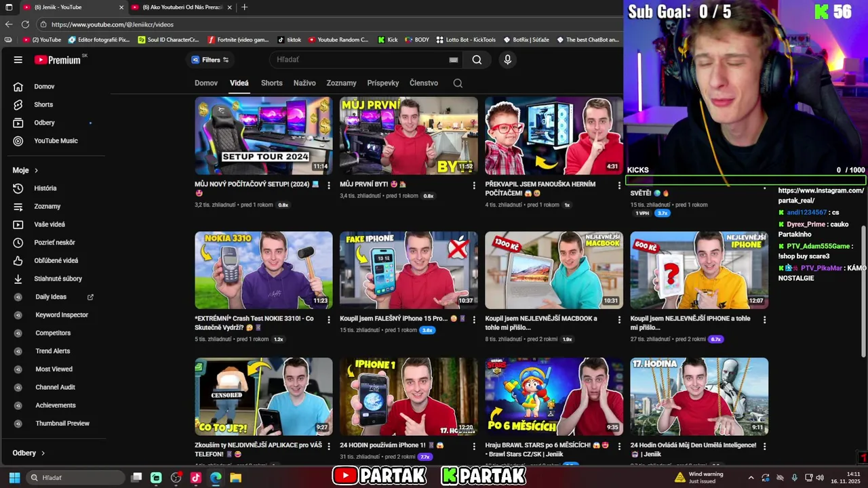Select the Videá channel tab

[x=239, y=83]
